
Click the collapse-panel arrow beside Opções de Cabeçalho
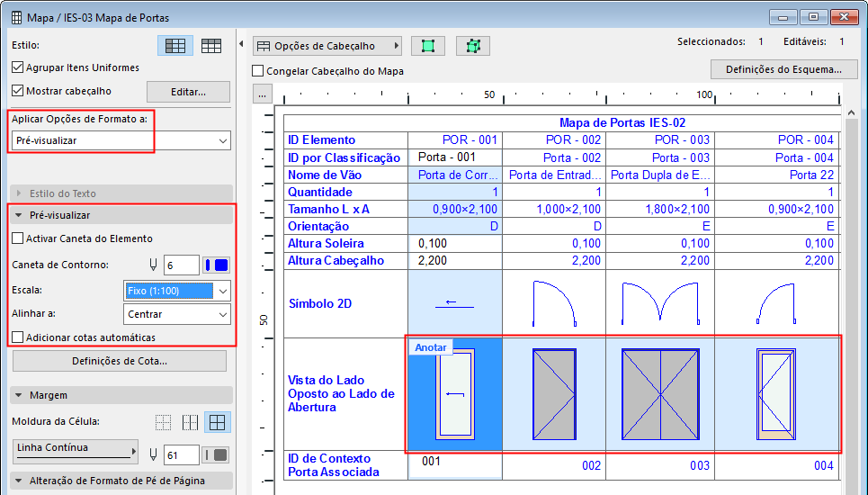coord(241,45)
